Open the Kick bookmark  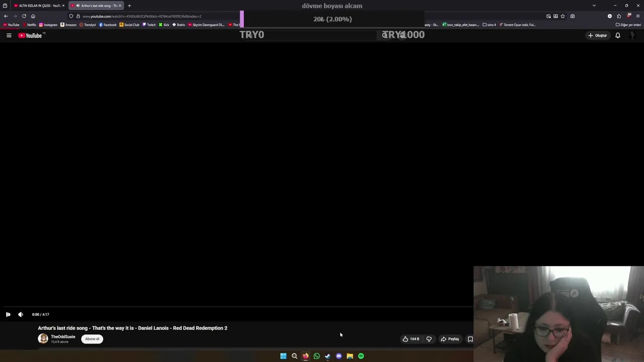pyautogui.click(x=164, y=25)
